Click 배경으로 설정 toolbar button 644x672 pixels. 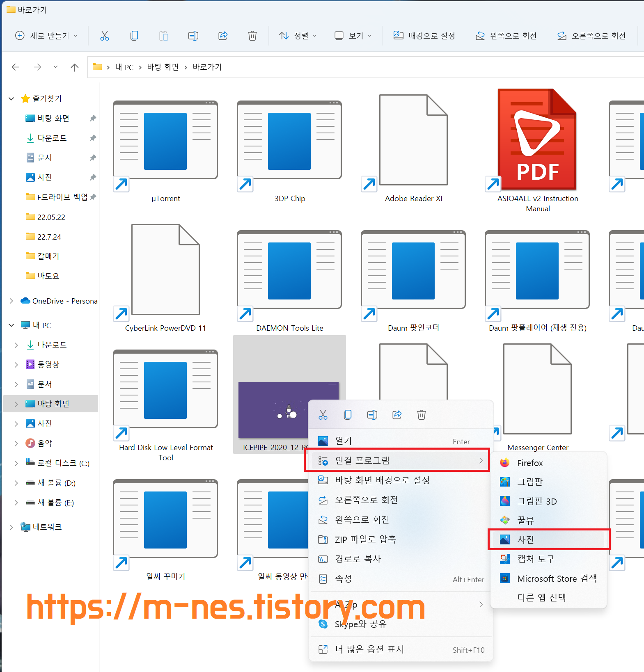pos(424,36)
